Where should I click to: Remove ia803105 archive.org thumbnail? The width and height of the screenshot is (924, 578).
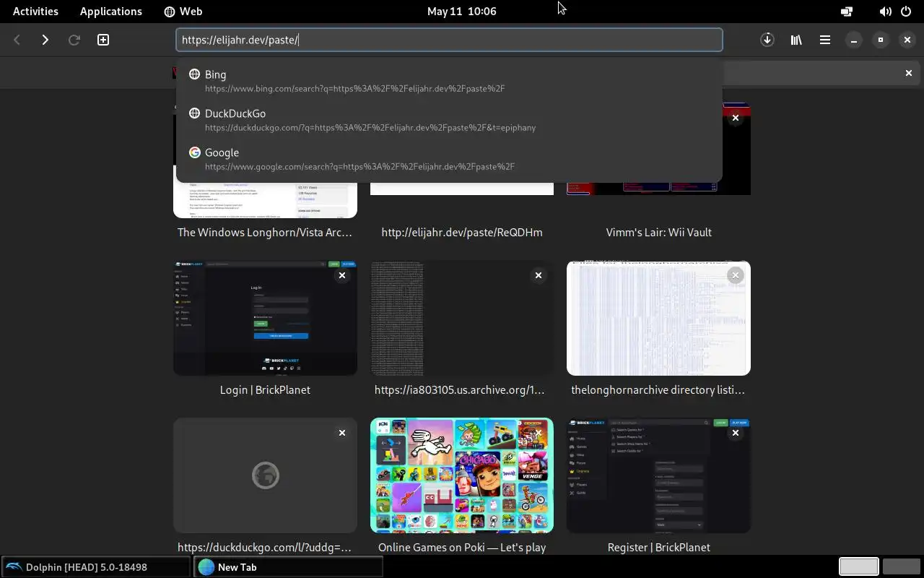click(539, 275)
